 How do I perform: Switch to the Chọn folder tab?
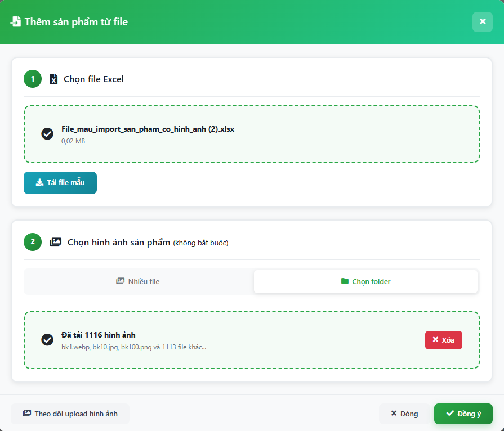tap(365, 281)
